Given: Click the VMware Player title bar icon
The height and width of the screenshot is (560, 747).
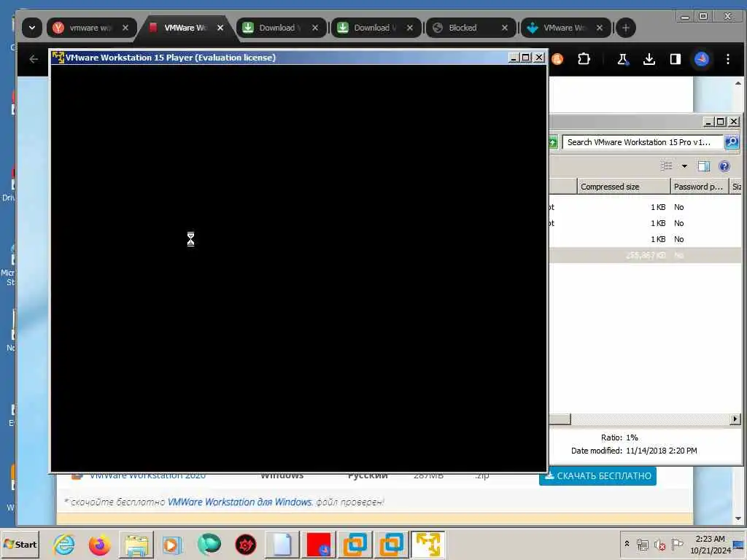Looking at the screenshot, I should tap(58, 58).
